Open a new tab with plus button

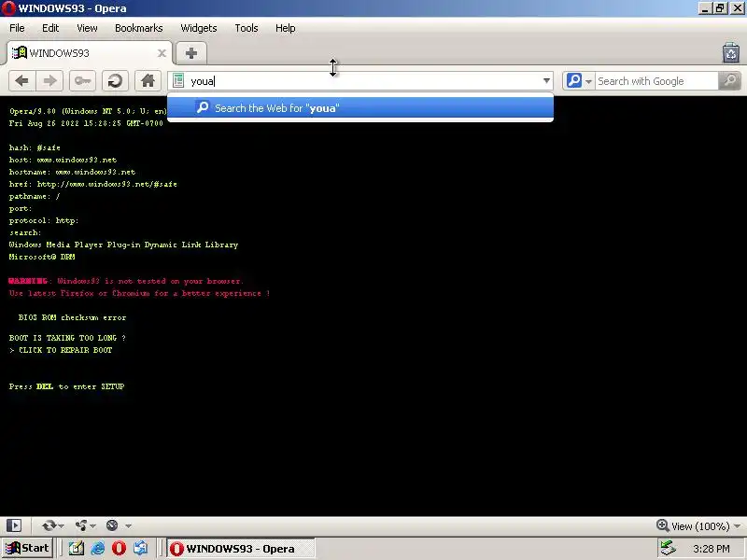point(191,53)
